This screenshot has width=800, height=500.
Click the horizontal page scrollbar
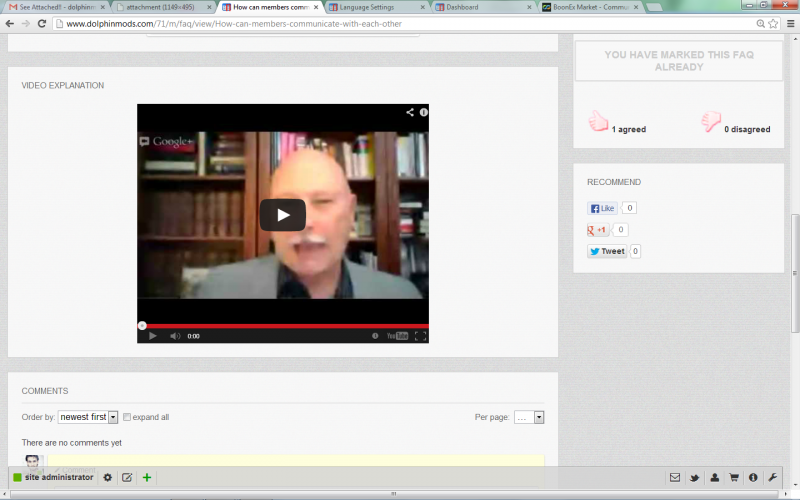[394, 494]
